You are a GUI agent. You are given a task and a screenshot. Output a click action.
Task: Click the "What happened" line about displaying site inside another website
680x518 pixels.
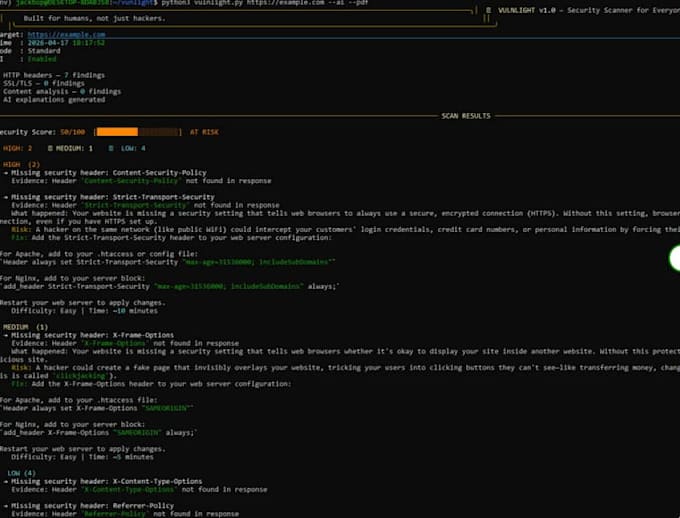click(346, 351)
